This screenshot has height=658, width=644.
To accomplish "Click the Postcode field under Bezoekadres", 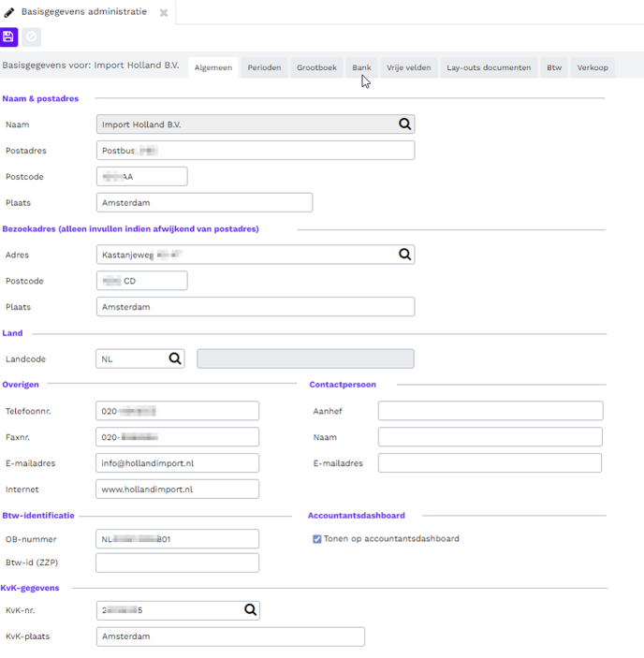I will tap(141, 280).
